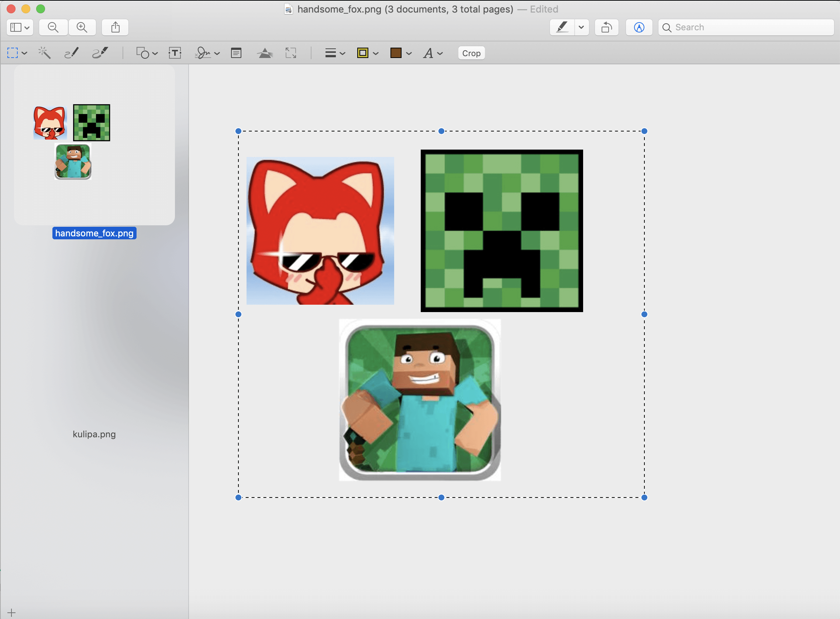The width and height of the screenshot is (840, 619).
Task: Open the Adjust Size tool
Action: tap(291, 53)
